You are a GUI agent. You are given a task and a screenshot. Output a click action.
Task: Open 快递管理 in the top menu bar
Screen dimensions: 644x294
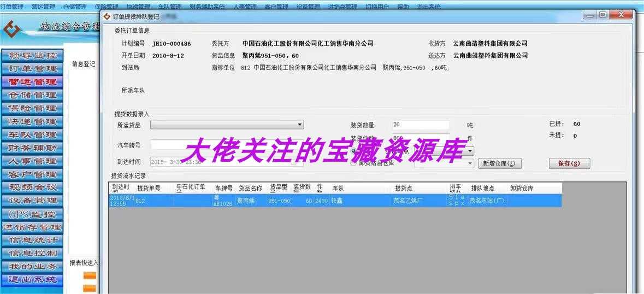pyautogui.click(x=138, y=7)
